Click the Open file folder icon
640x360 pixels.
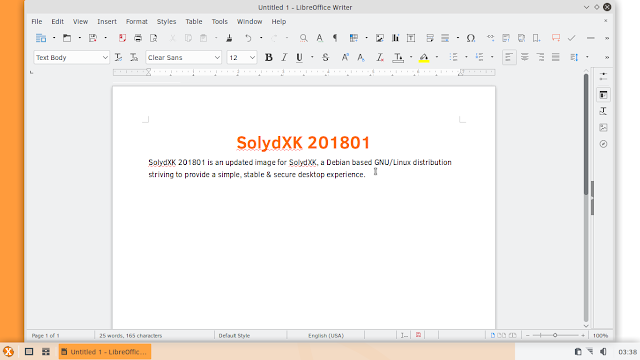(67, 38)
